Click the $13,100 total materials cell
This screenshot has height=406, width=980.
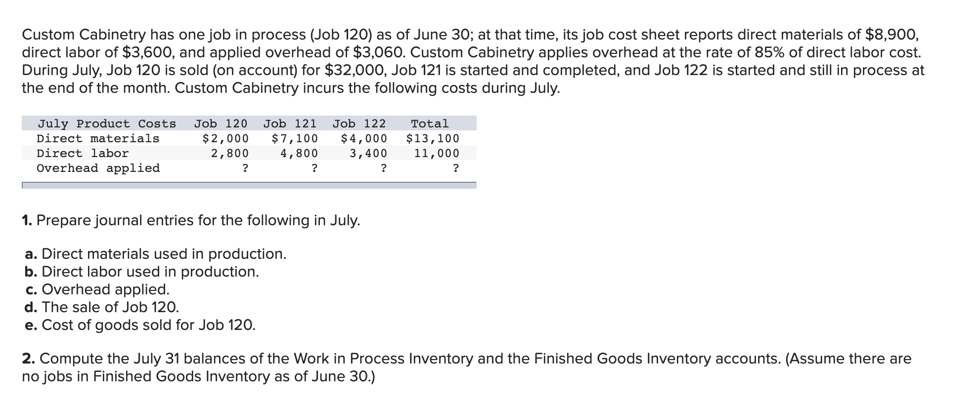point(433,138)
